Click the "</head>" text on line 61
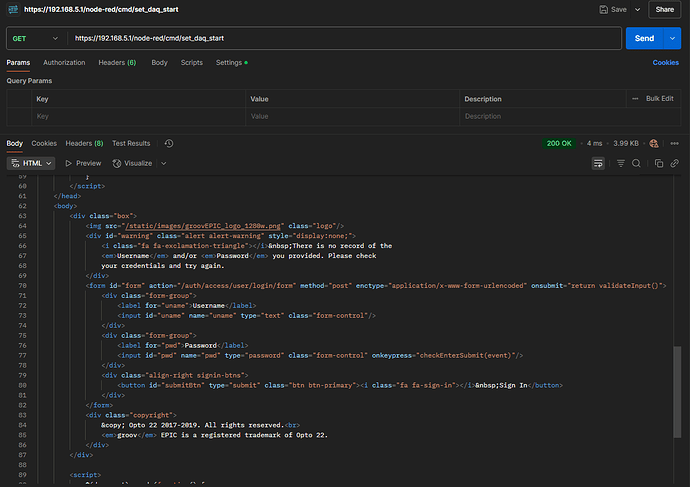The height and width of the screenshot is (487, 690). pyautogui.click(x=67, y=196)
